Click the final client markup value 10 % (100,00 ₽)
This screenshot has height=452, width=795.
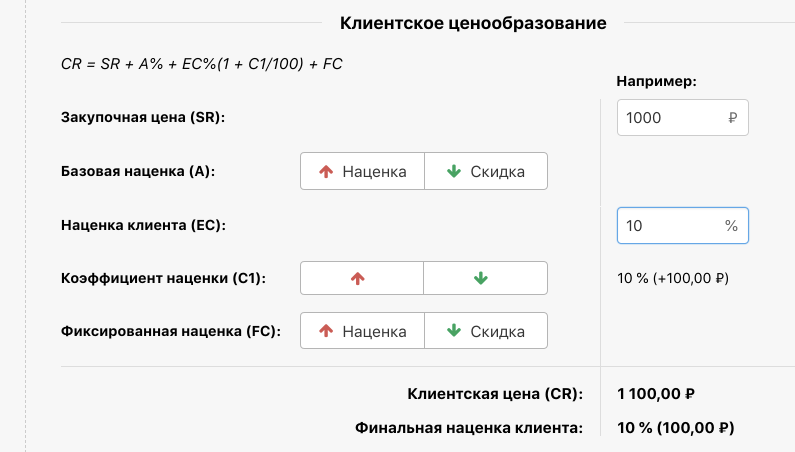[x=676, y=428]
